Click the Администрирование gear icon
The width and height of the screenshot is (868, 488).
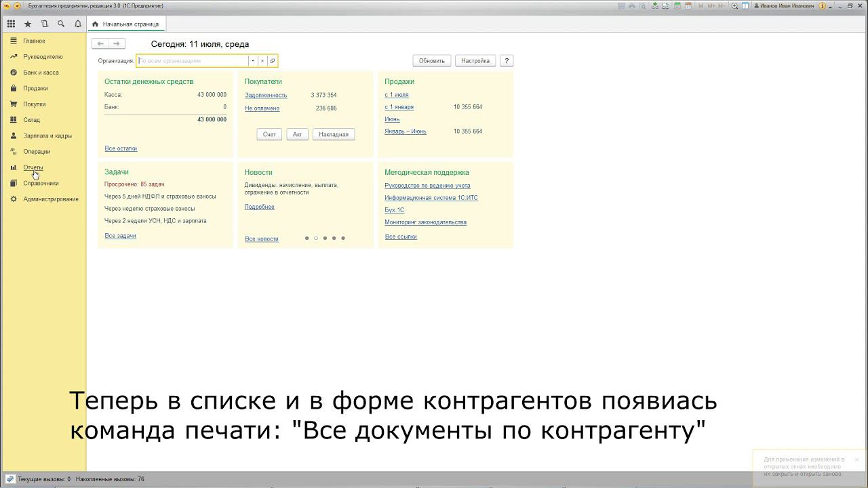(14, 199)
